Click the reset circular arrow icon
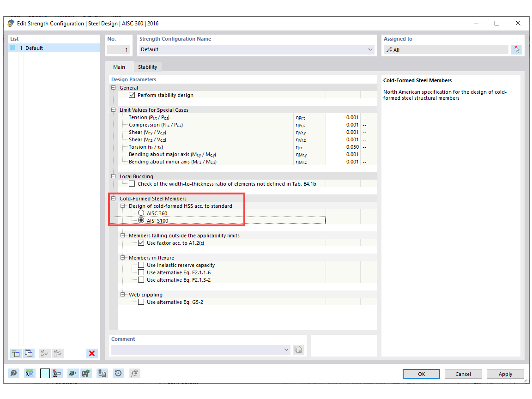 click(118, 374)
